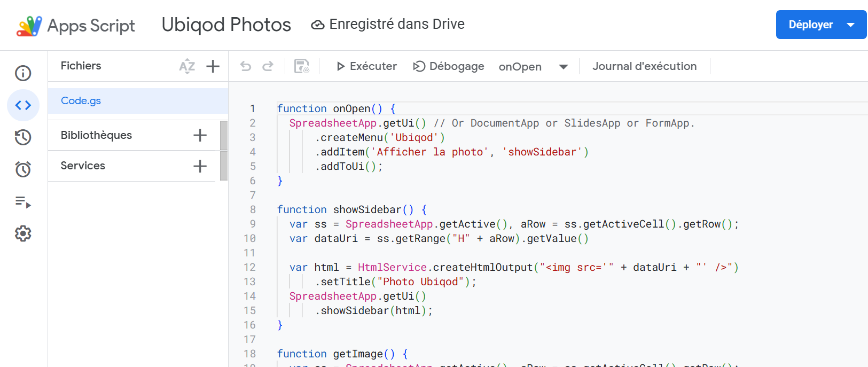868x367 pixels.
Task: Rename project by clicking Ubiqod Photos title
Action: (226, 25)
